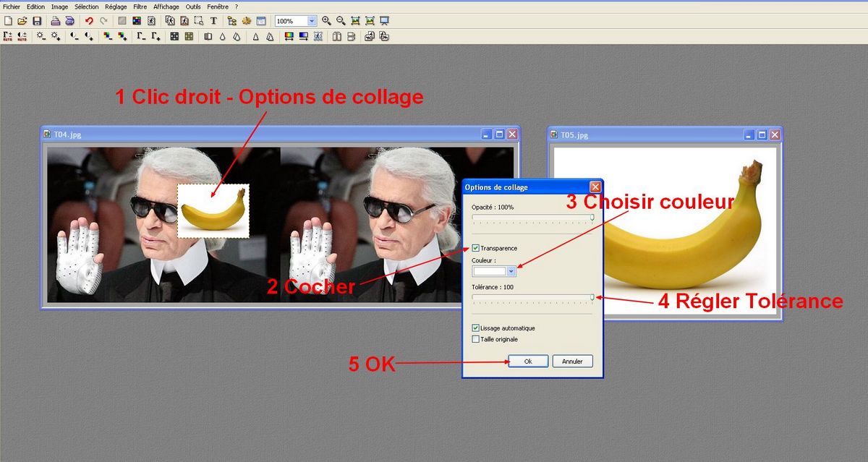Click the Zoom out magnifier icon
868x462 pixels.
coord(341,21)
